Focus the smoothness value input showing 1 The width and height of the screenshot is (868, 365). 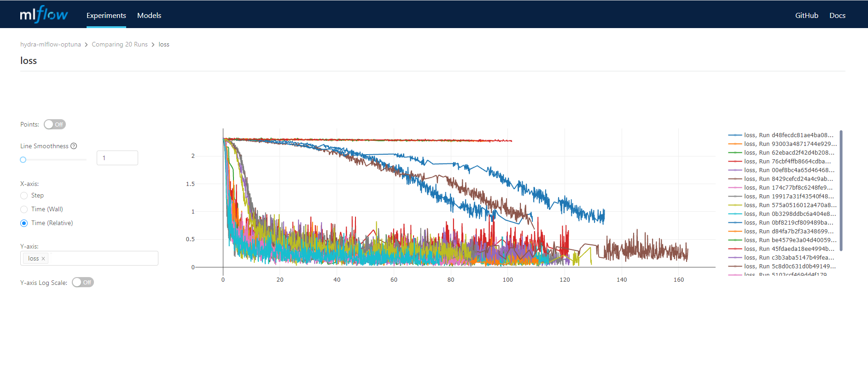[x=117, y=158]
